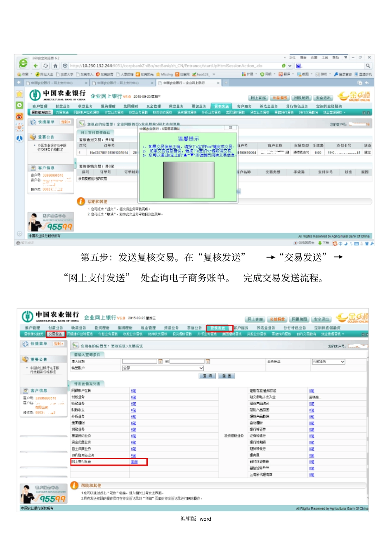Click the 全部 expander next to 快捷菜单 in lower screenshot
Viewport: 392px width, 555px height.
click(58, 344)
